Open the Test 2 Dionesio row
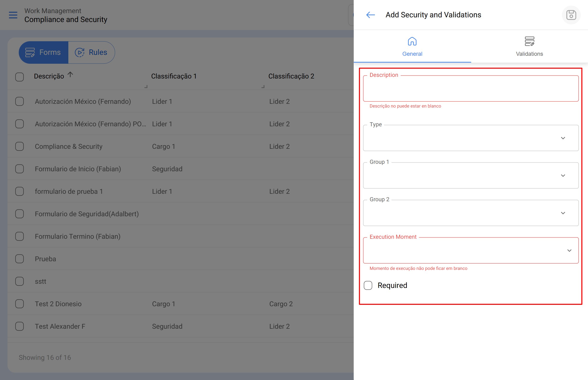The image size is (588, 380). (58, 304)
